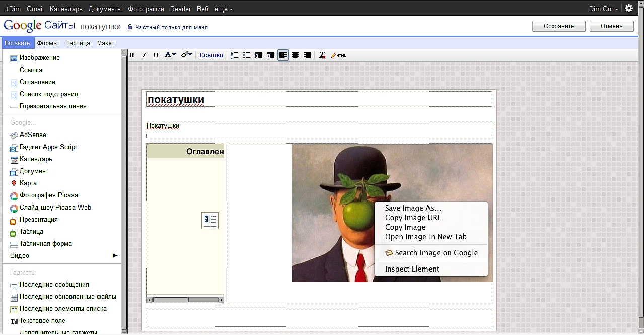Open Dim Gor account dropdown
This screenshot has height=335, width=644.
(x=603, y=9)
